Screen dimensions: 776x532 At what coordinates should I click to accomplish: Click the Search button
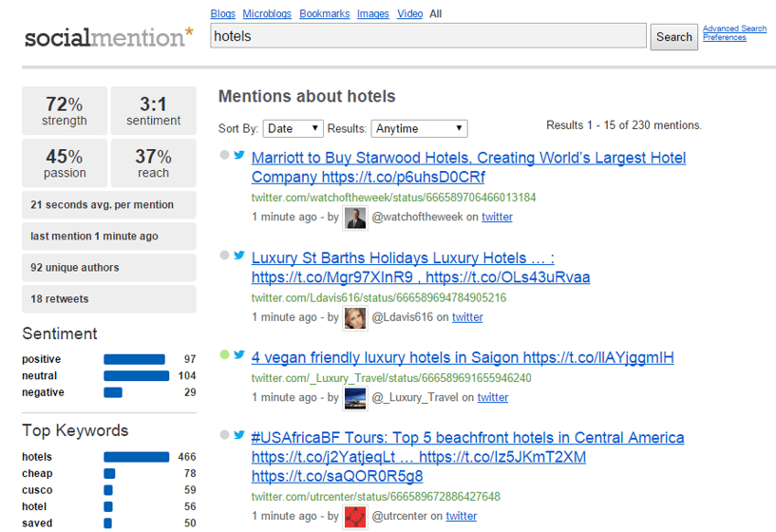tap(674, 37)
